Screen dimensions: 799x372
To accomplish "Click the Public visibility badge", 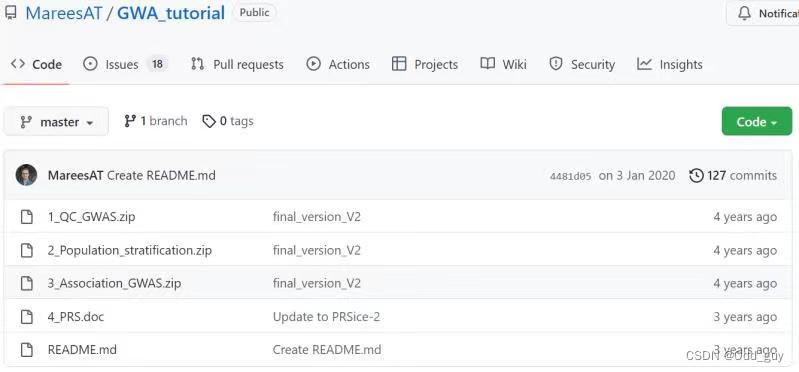I will tap(254, 13).
